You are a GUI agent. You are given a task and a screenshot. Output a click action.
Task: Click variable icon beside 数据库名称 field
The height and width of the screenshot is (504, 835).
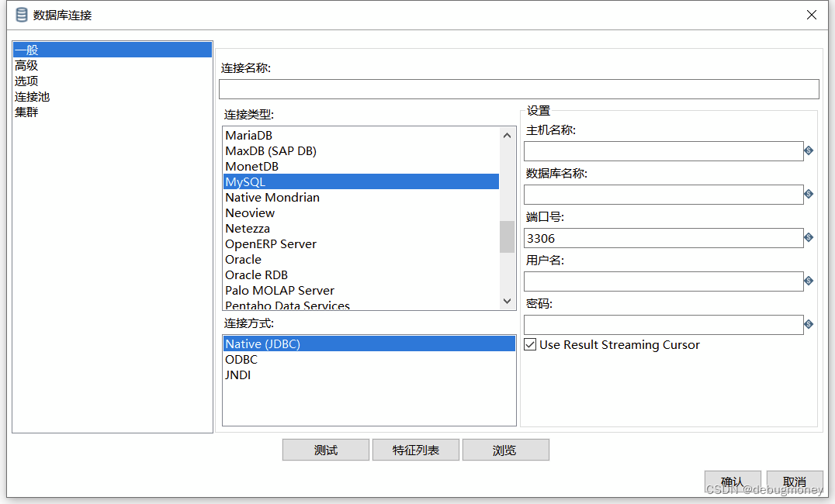click(x=809, y=194)
